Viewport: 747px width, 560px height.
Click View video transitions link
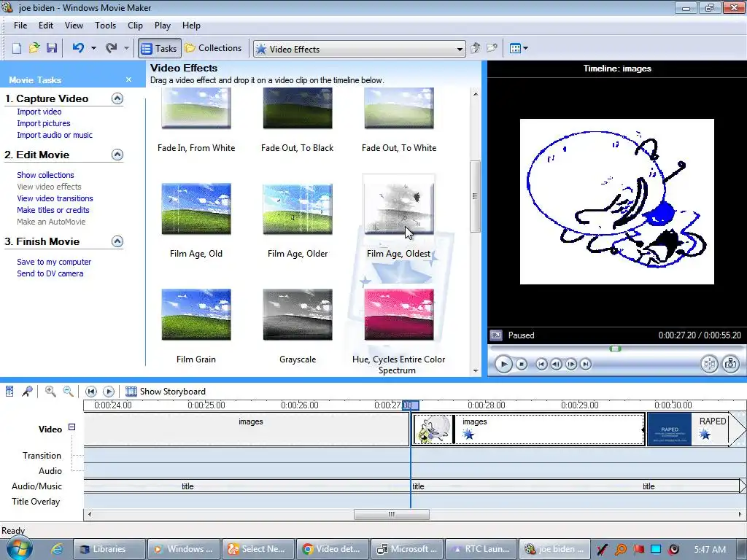pos(55,198)
